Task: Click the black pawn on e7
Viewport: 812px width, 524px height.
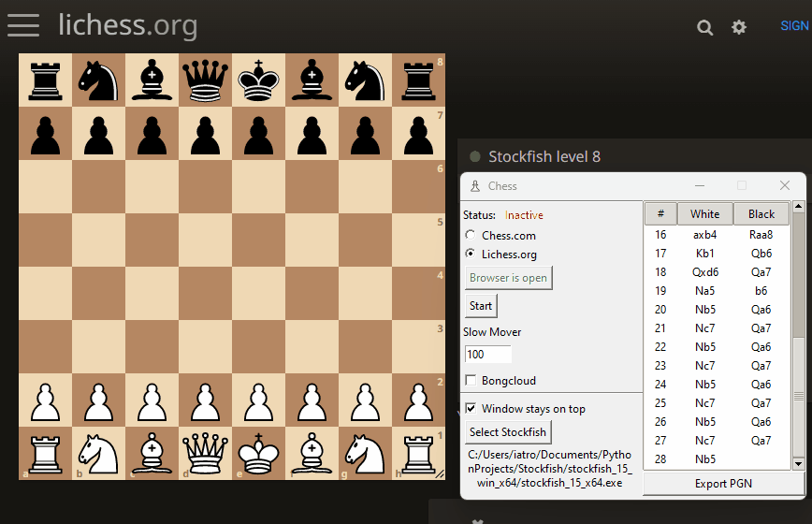Action: click(x=258, y=135)
